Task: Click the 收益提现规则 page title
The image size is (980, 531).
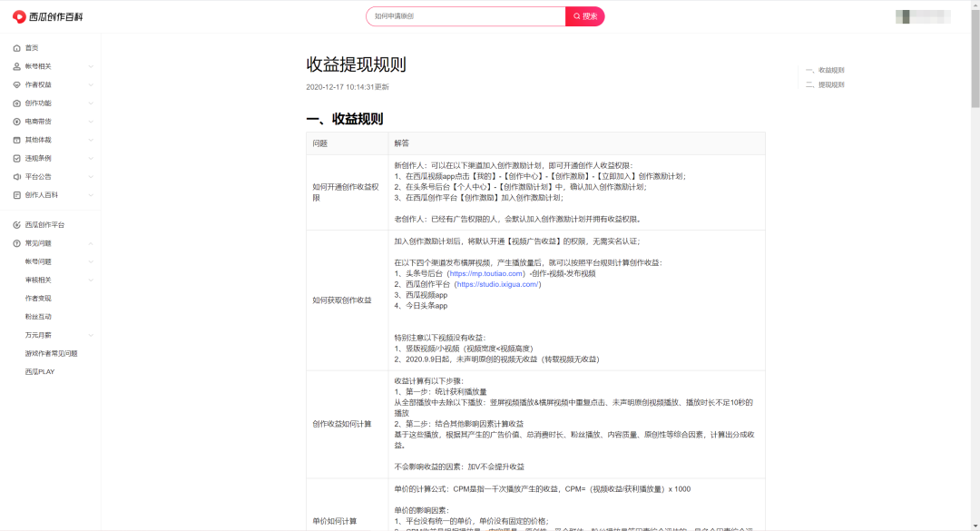Action: [357, 64]
